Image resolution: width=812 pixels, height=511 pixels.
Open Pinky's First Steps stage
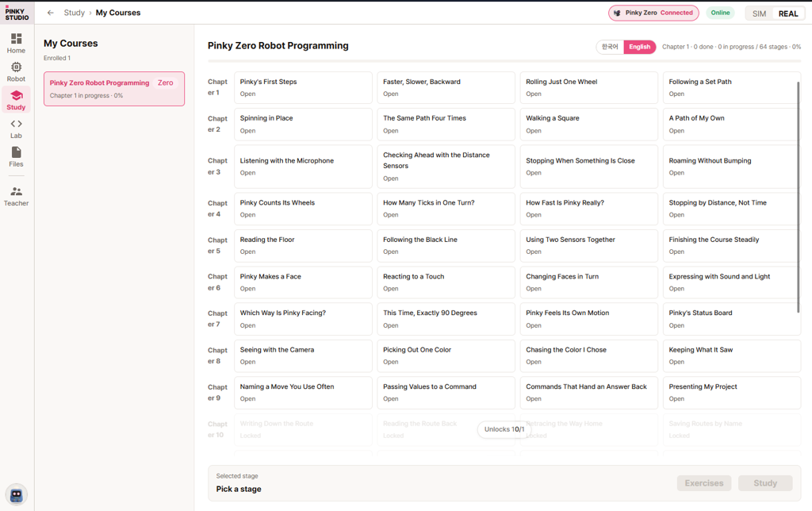click(303, 87)
